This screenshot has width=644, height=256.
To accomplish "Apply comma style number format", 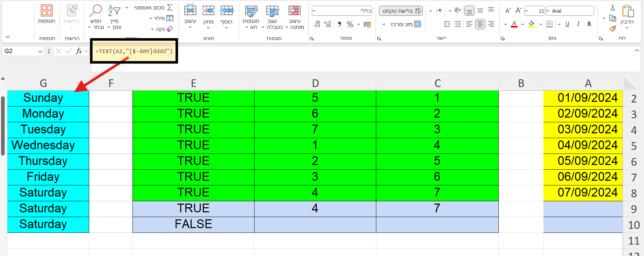I will 339,24.
